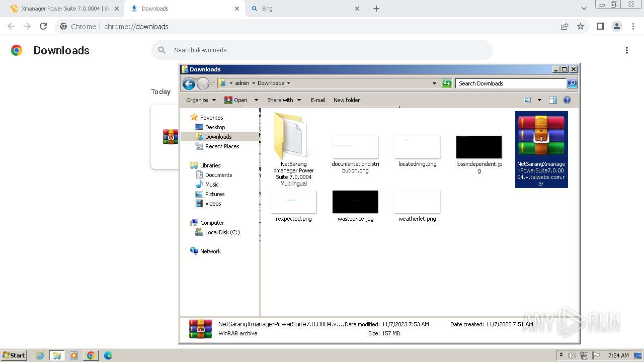The height and width of the screenshot is (362, 644).
Task: Share this page from Chrome address bar
Action: 565,26
